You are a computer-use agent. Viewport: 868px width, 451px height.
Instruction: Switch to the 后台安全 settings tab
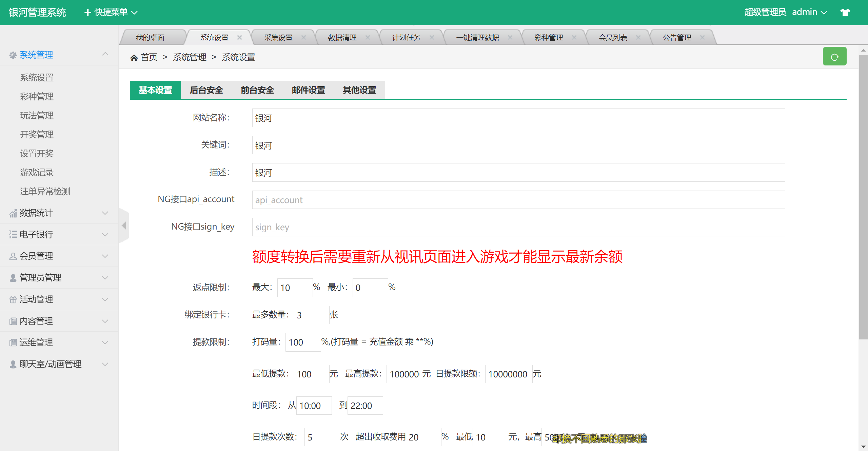pos(206,90)
